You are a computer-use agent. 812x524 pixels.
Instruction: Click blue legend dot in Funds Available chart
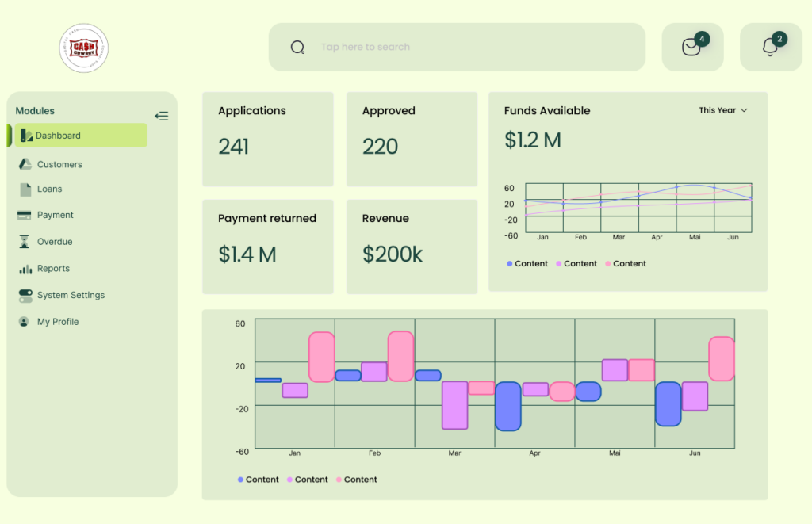(510, 263)
